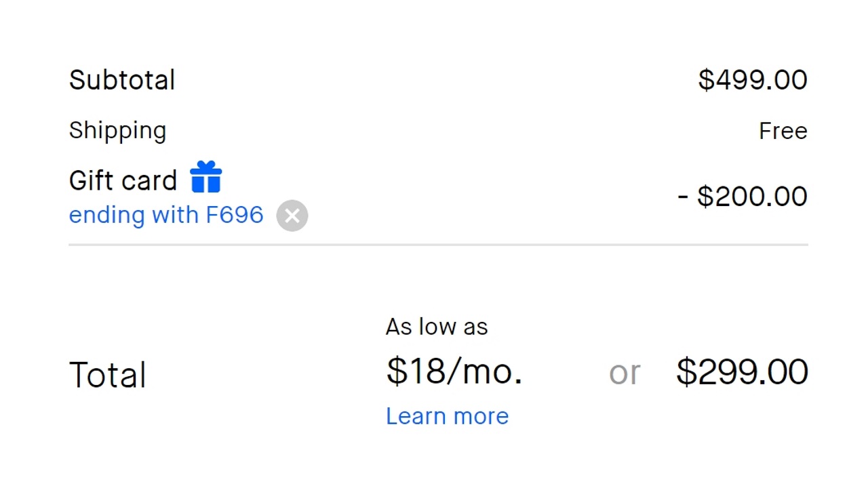This screenshot has width=868, height=488.
Task: Click Learn more under the monthly price
Action: tap(447, 415)
